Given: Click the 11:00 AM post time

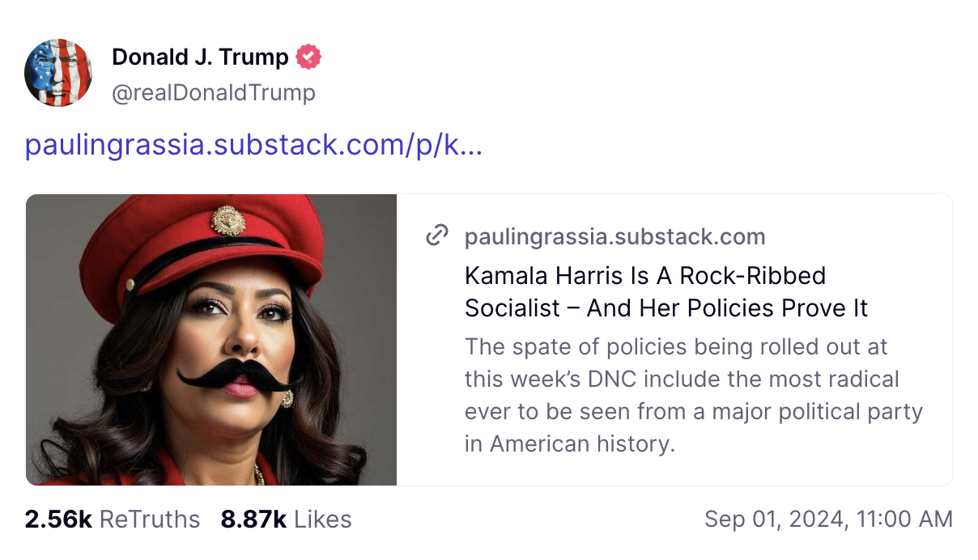Looking at the screenshot, I should [901, 519].
